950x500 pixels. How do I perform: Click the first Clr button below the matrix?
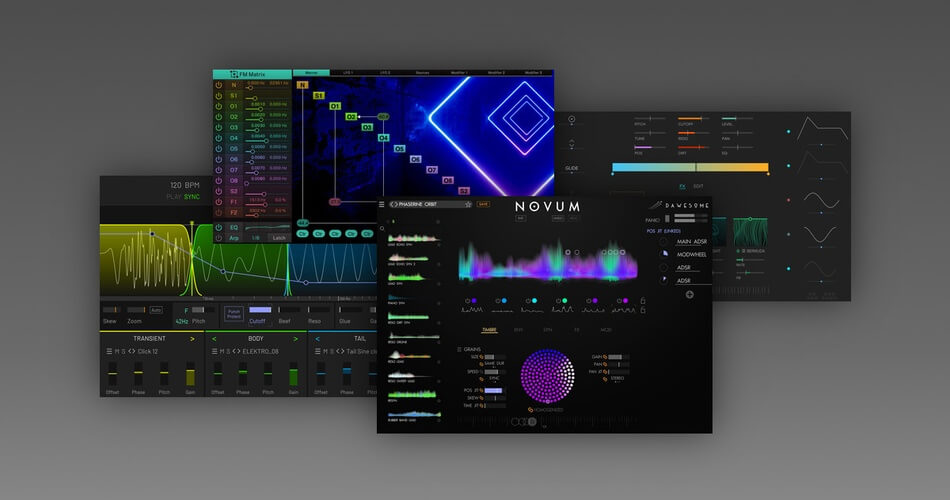pyautogui.click(x=302, y=234)
